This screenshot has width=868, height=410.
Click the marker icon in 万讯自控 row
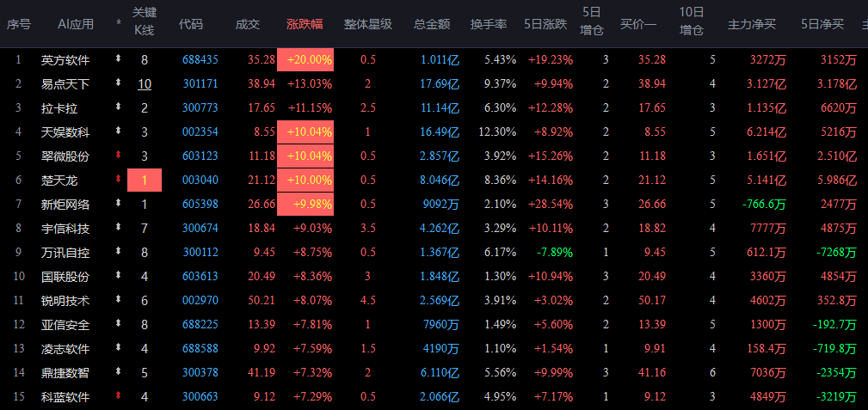[x=118, y=251]
